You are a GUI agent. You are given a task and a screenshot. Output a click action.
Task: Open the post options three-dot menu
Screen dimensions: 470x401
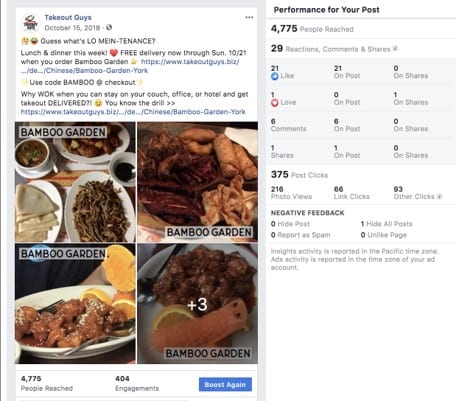[x=249, y=17]
